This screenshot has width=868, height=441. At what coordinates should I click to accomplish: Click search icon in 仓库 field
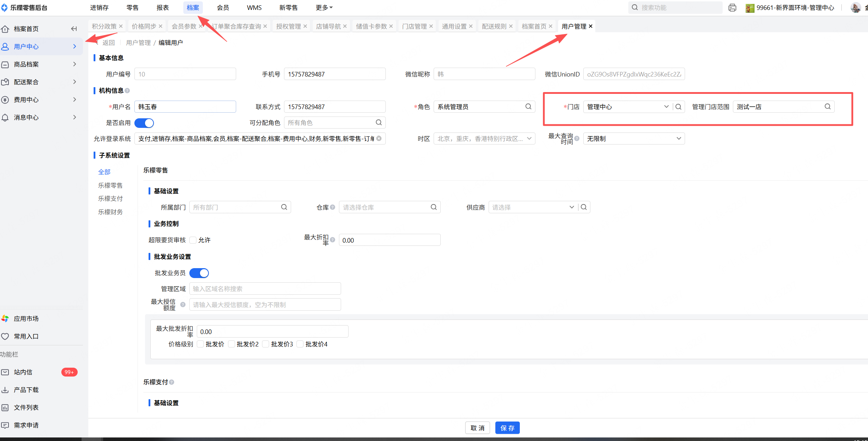click(x=433, y=207)
